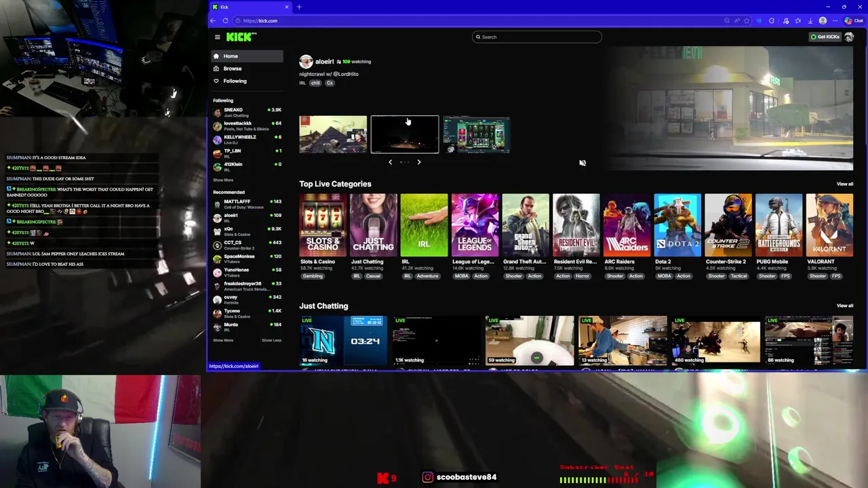868x488 pixels.
Task: Open CCT_CS recommended channel
Action: click(247, 245)
